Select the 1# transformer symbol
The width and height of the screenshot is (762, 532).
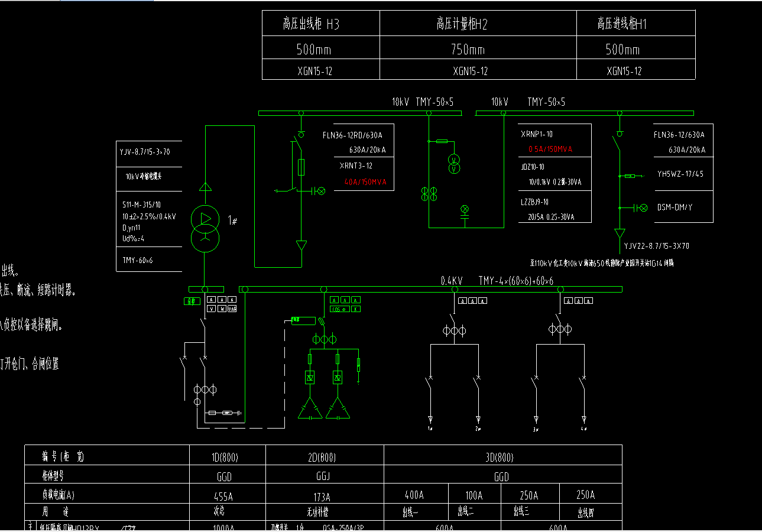click(x=205, y=229)
